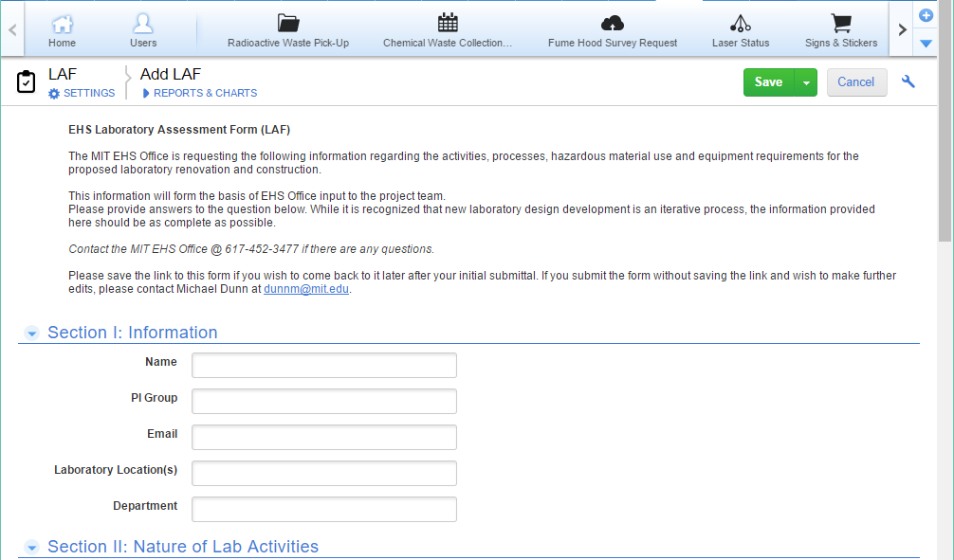Viewport: 954px width, 560px height.
Task: Collapse Section I: Information
Action: tap(32, 334)
